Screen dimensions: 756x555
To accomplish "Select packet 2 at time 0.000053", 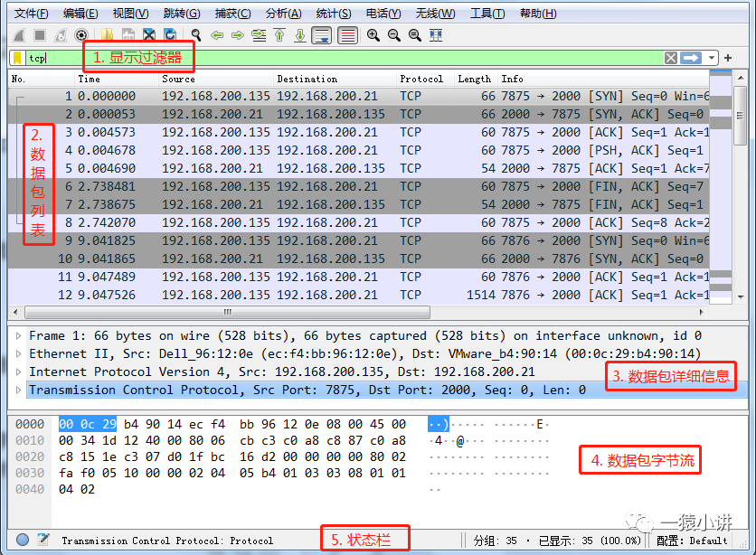I will (359, 114).
